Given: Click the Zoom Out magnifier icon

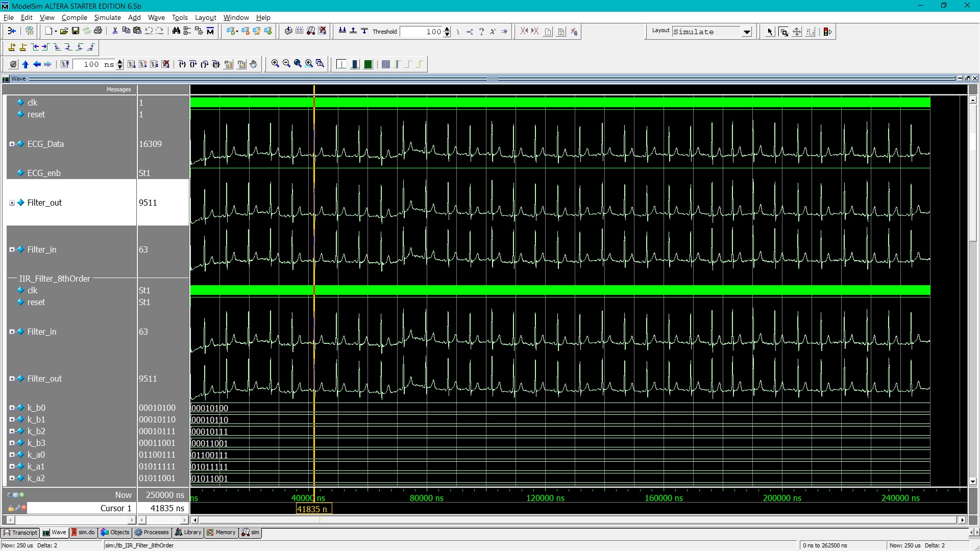Looking at the screenshot, I should click(x=286, y=63).
